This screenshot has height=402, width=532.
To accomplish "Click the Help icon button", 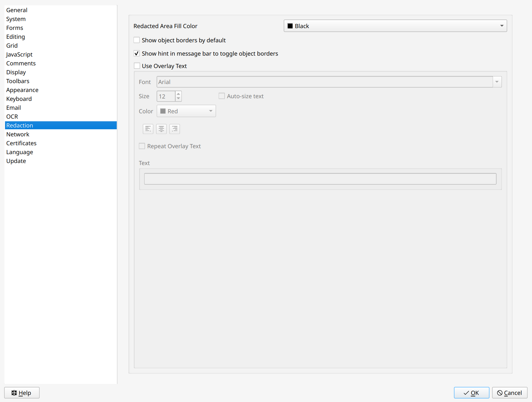I will pos(14,393).
